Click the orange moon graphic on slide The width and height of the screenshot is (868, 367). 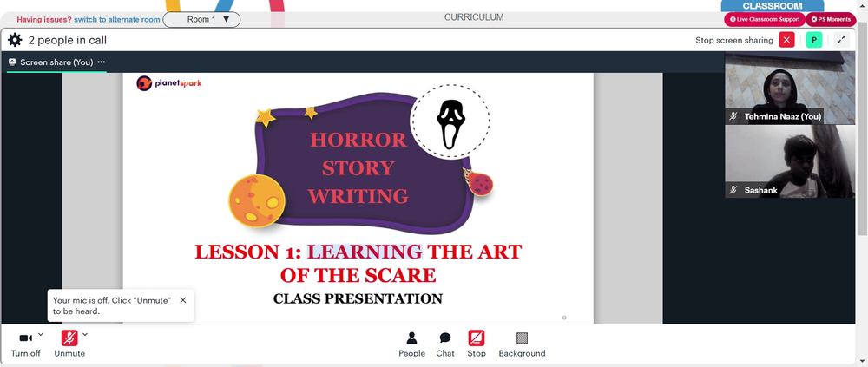coord(257,200)
